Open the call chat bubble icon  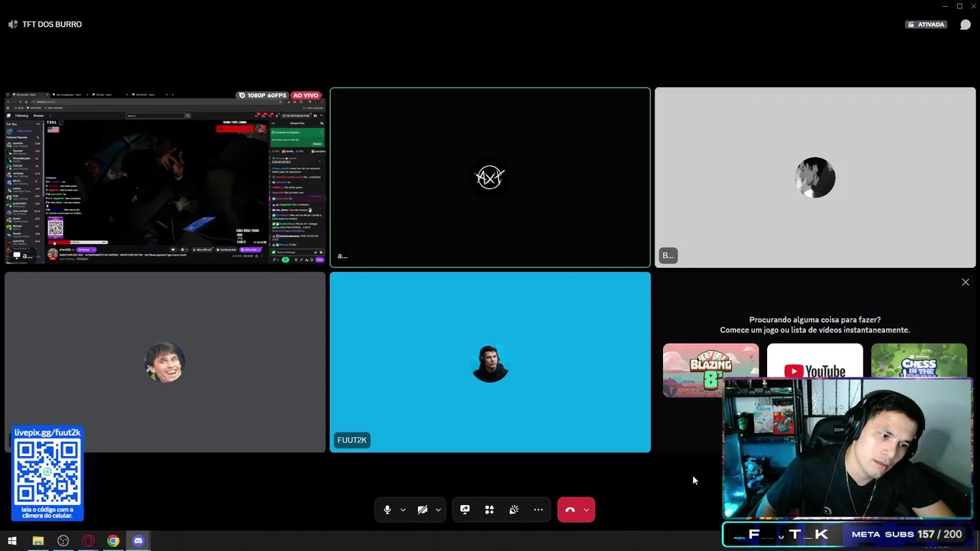[x=965, y=24]
